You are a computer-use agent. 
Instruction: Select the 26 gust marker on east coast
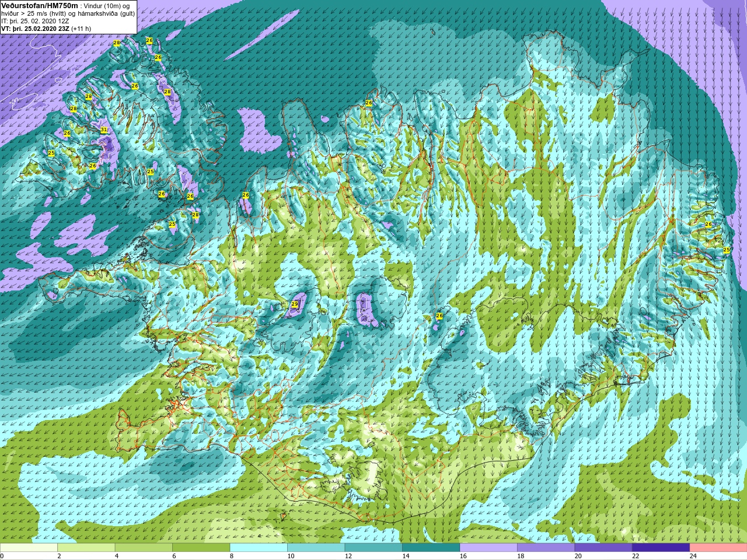tap(708, 224)
